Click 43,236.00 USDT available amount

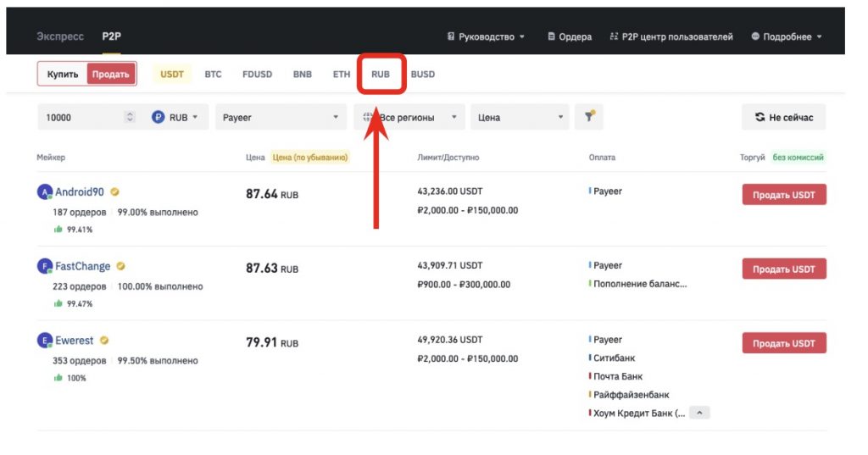pyautogui.click(x=450, y=191)
